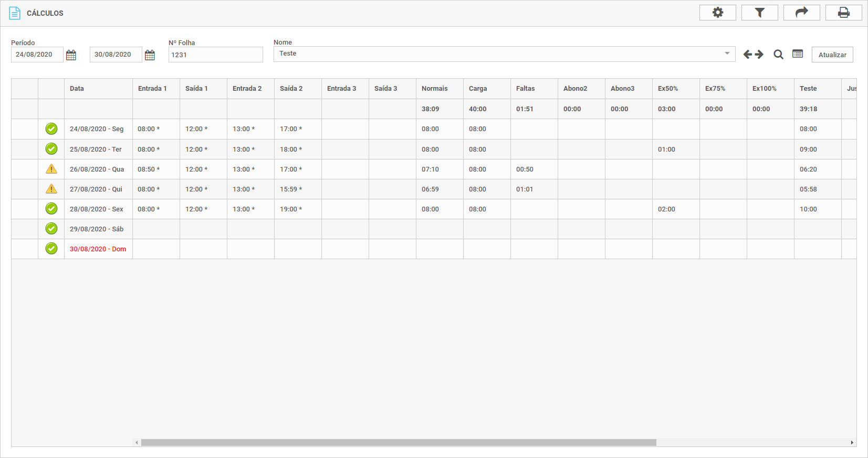868x458 pixels.
Task: Click the printer icon
Action: point(843,13)
